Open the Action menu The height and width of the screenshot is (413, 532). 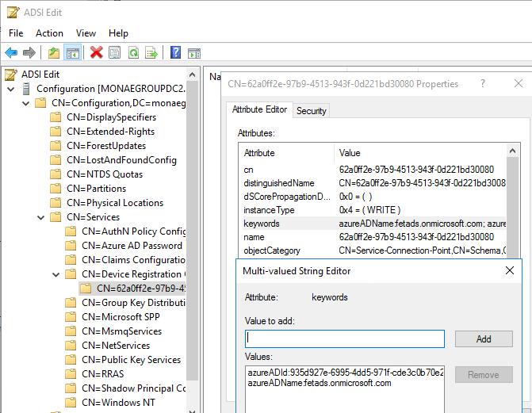pyautogui.click(x=49, y=33)
